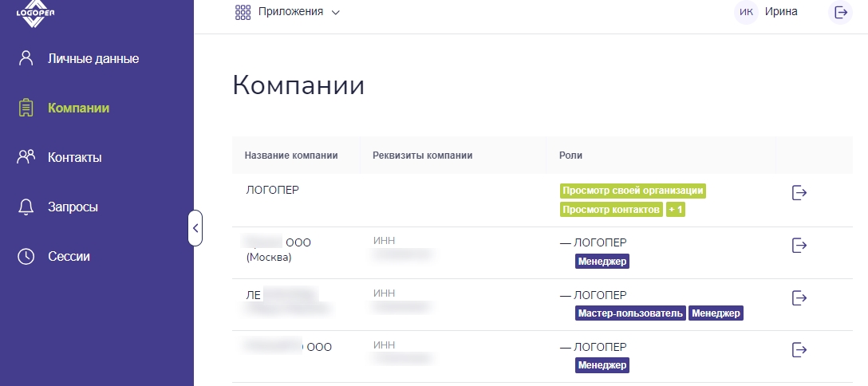Expand hidden roles via the + 1 badge
This screenshot has width=868, height=386.
(676, 210)
